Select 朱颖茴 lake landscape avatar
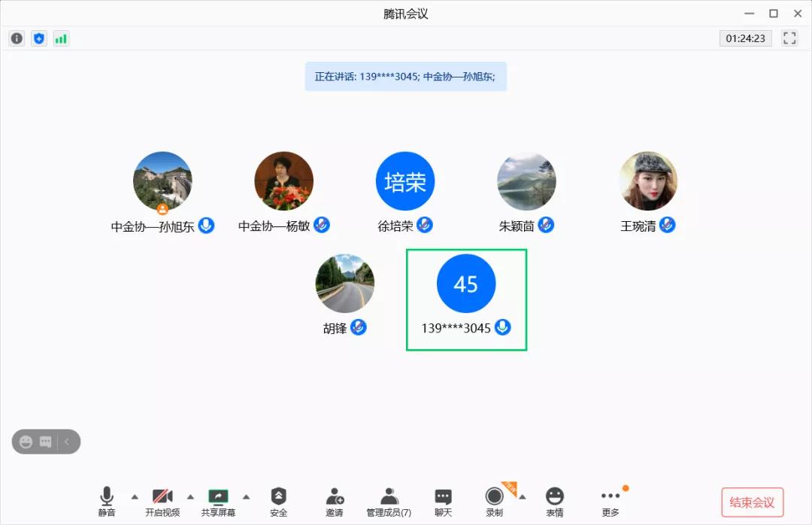Image resolution: width=812 pixels, height=525 pixels. (526, 181)
